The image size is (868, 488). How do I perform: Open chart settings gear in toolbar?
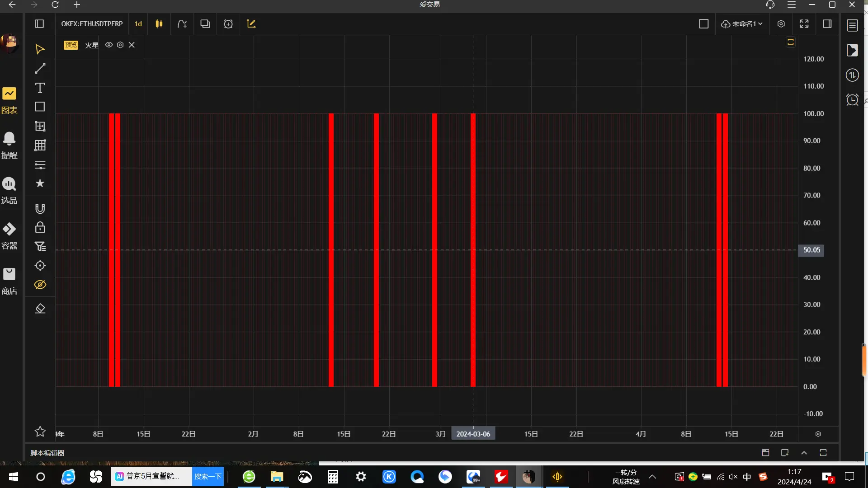tap(781, 24)
